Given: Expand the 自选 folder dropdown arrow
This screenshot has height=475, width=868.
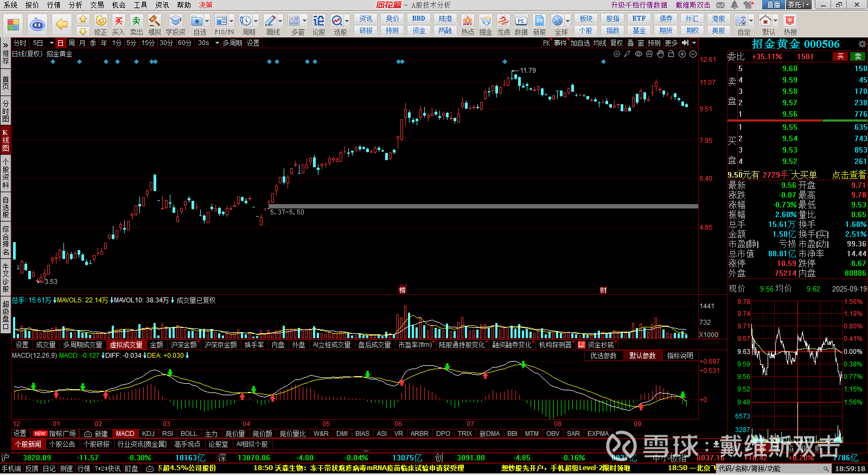Looking at the screenshot, I should (x=207, y=21).
